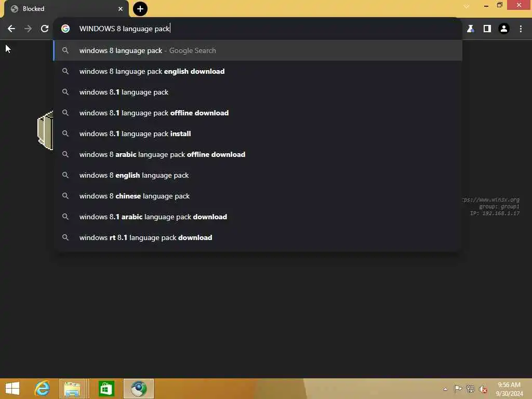
Task: Click search icon beside 'windows 8 chinese language pack'
Action: [x=65, y=196]
